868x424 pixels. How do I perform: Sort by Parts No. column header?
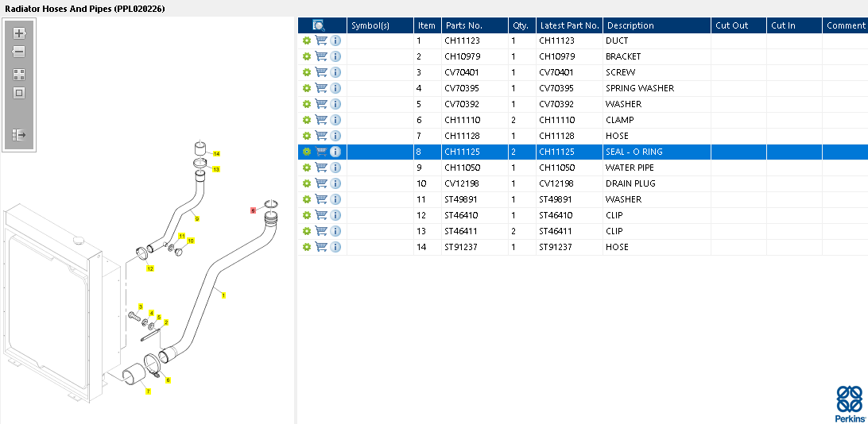[x=475, y=25]
